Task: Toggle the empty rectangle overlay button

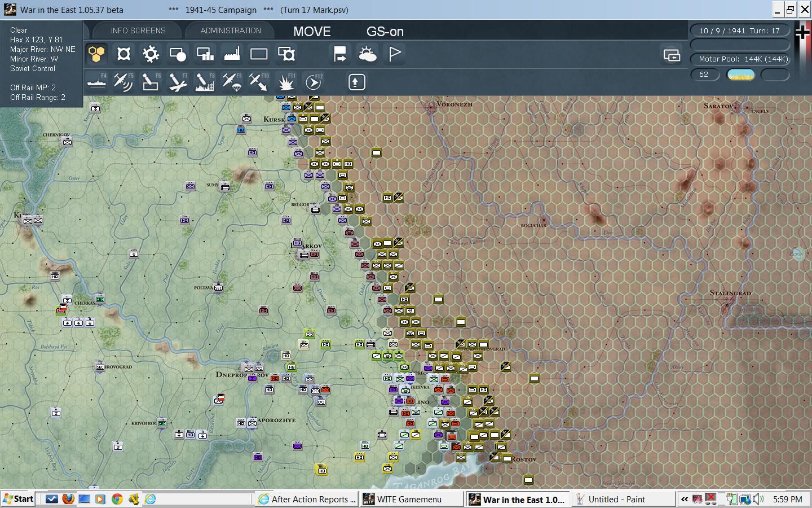Action: 259,54
